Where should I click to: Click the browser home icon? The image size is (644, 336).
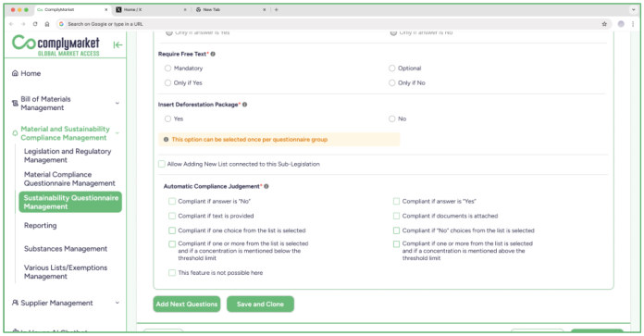click(47, 24)
